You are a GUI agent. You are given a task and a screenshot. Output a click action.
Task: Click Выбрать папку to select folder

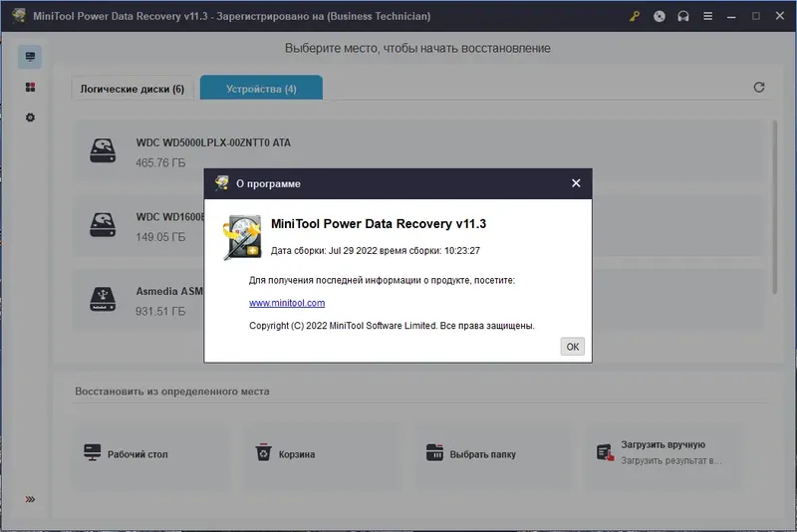pos(493,454)
